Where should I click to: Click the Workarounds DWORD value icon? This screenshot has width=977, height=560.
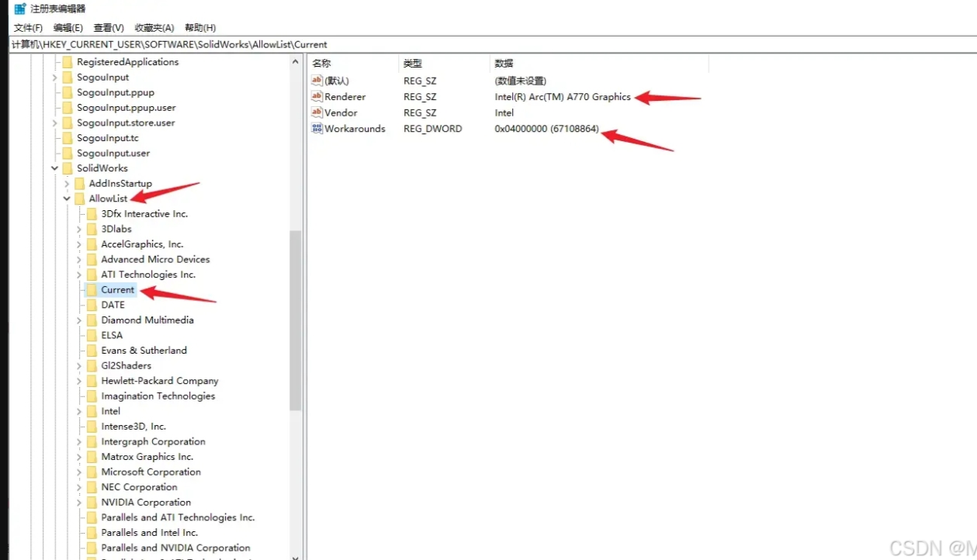pos(317,129)
